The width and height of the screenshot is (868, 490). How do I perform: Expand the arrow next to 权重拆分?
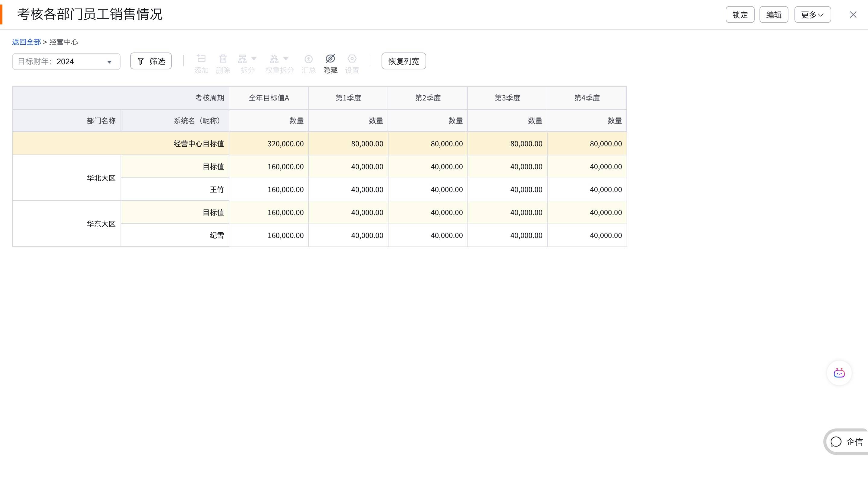[x=286, y=59]
